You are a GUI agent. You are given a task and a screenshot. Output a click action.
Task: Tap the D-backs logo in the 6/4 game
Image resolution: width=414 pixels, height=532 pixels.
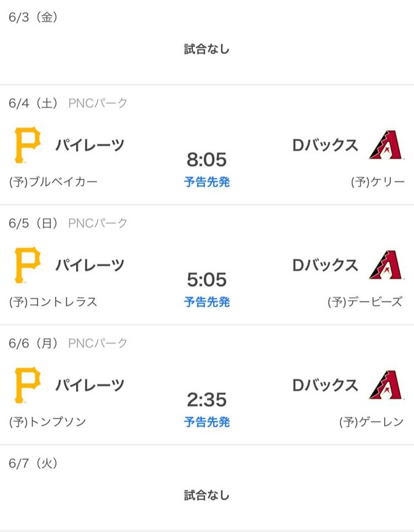(385, 146)
